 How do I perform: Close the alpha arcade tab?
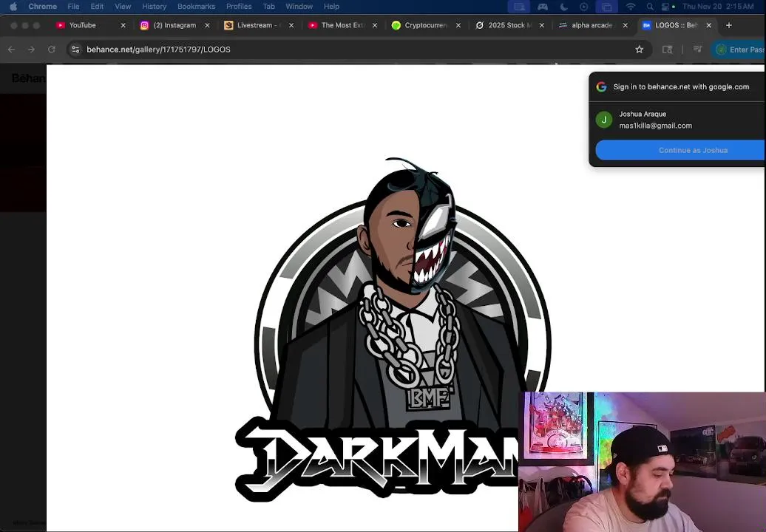click(626, 25)
